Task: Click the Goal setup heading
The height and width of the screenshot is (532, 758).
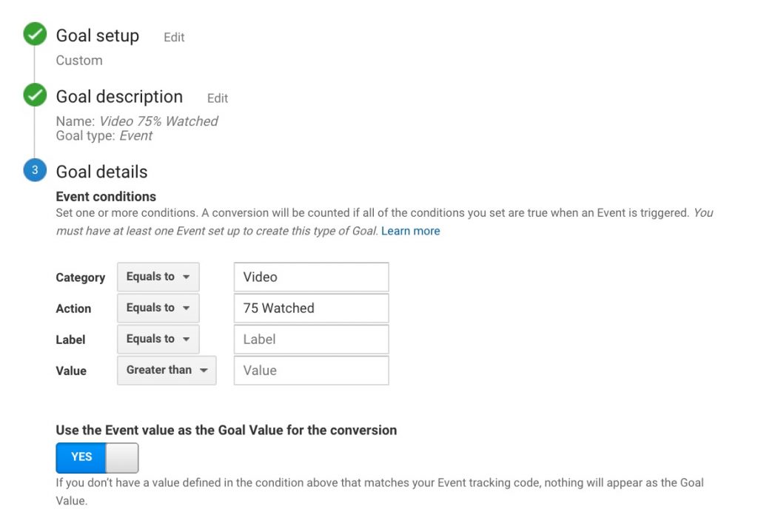Action: click(x=97, y=36)
